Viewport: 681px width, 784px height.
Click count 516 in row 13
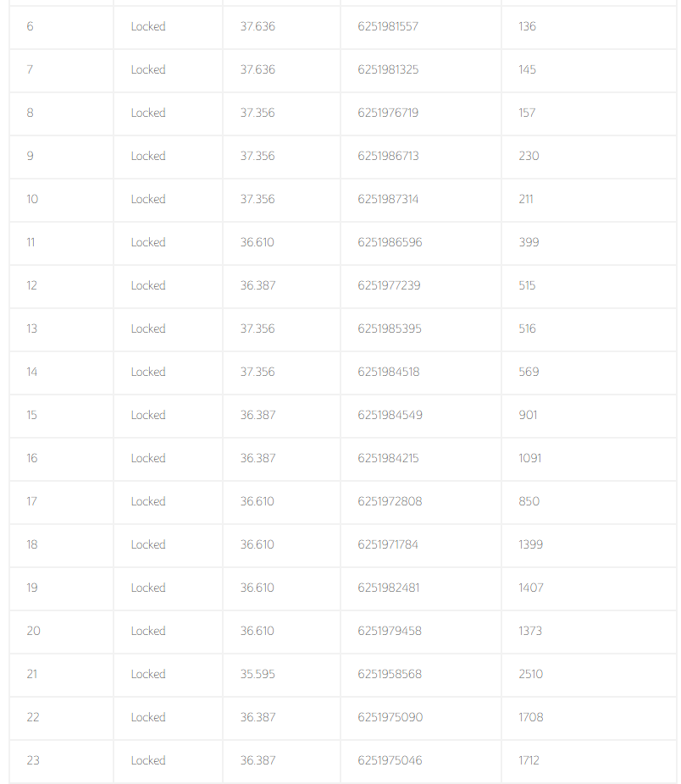point(527,329)
